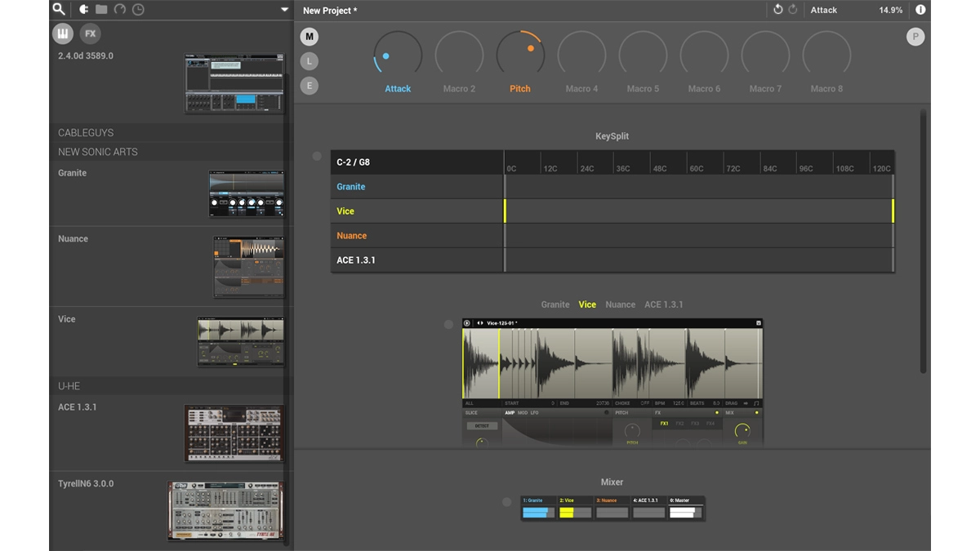Click the redo arrow icon
980x551 pixels.
[793, 10]
